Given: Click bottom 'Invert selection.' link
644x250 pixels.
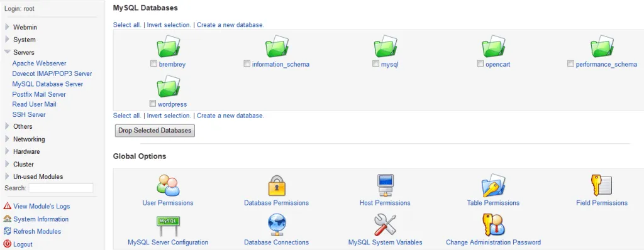Looking at the screenshot, I should pyautogui.click(x=169, y=116).
